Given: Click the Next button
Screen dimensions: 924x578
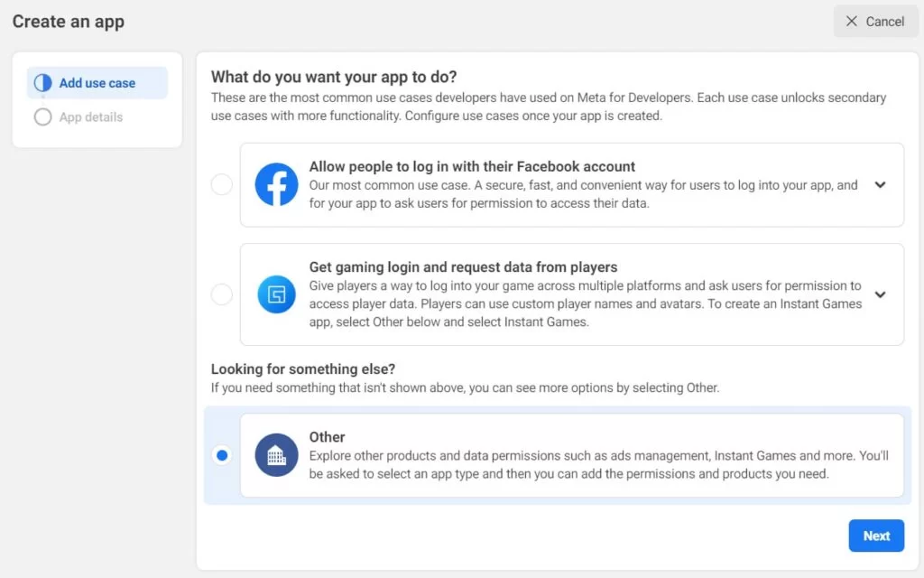Looking at the screenshot, I should [876, 536].
